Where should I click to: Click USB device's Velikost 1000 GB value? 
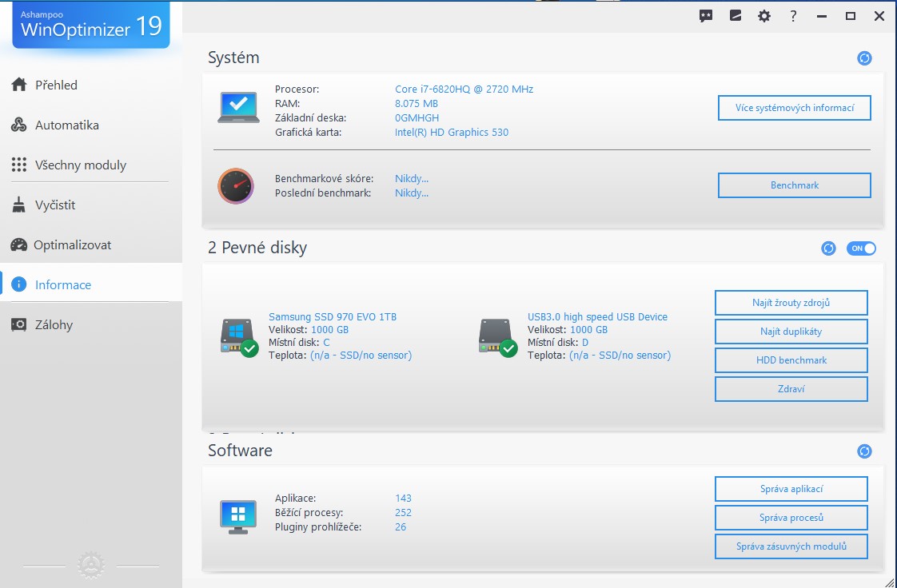point(588,330)
